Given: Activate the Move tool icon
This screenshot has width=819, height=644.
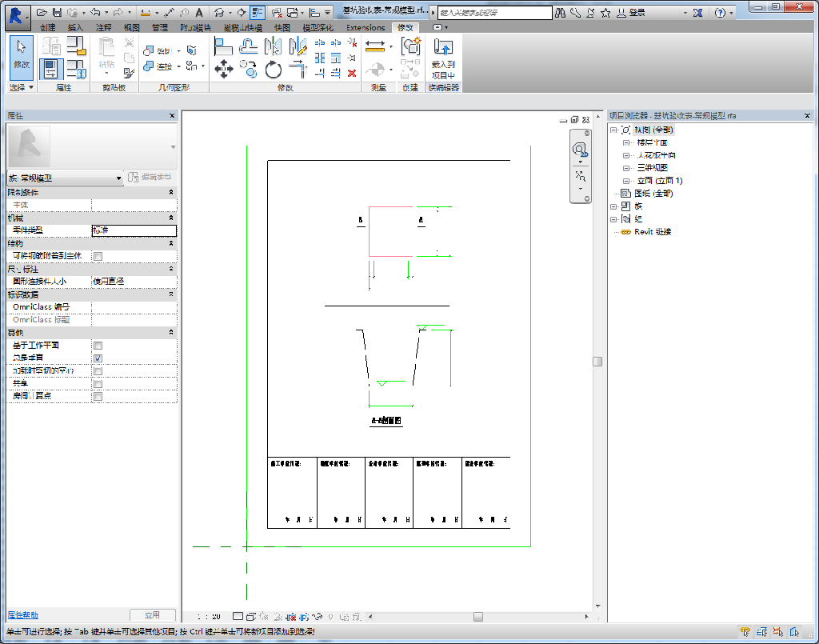Looking at the screenshot, I should [224, 69].
